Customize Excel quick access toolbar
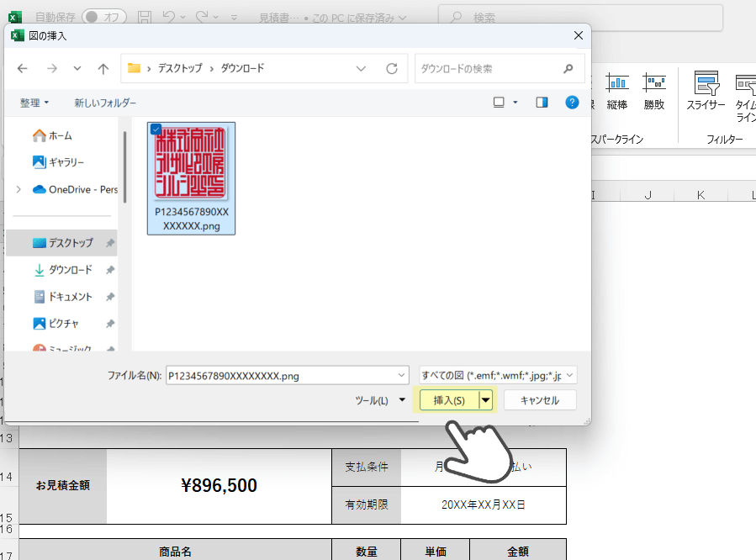756x560 pixels. point(234,18)
